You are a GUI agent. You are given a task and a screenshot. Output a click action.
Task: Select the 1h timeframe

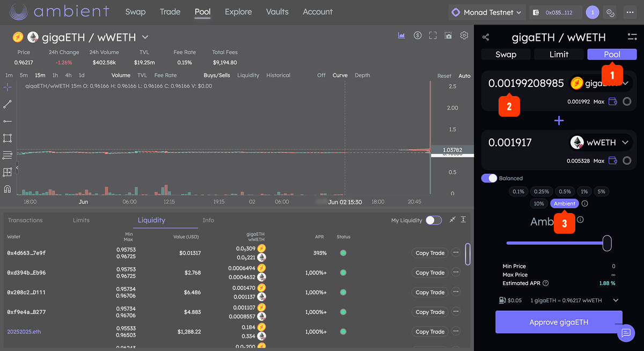coord(55,75)
